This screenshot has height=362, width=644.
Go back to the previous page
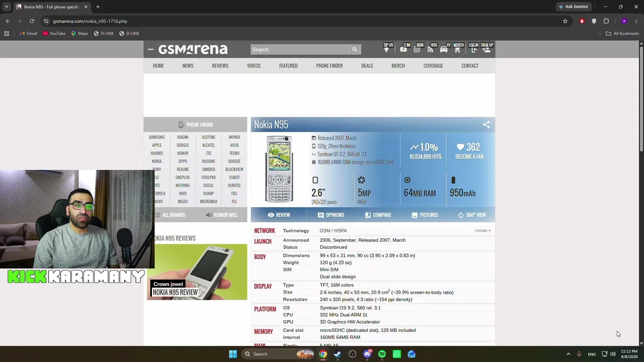pyautogui.click(x=8, y=21)
